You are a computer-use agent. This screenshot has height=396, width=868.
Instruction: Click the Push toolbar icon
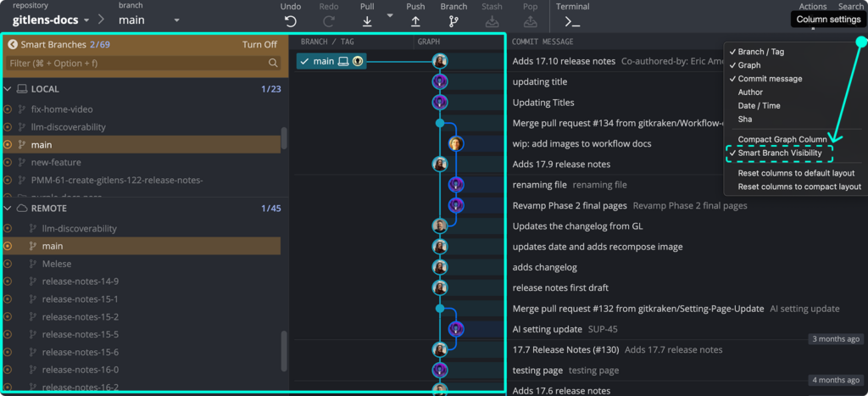click(415, 21)
